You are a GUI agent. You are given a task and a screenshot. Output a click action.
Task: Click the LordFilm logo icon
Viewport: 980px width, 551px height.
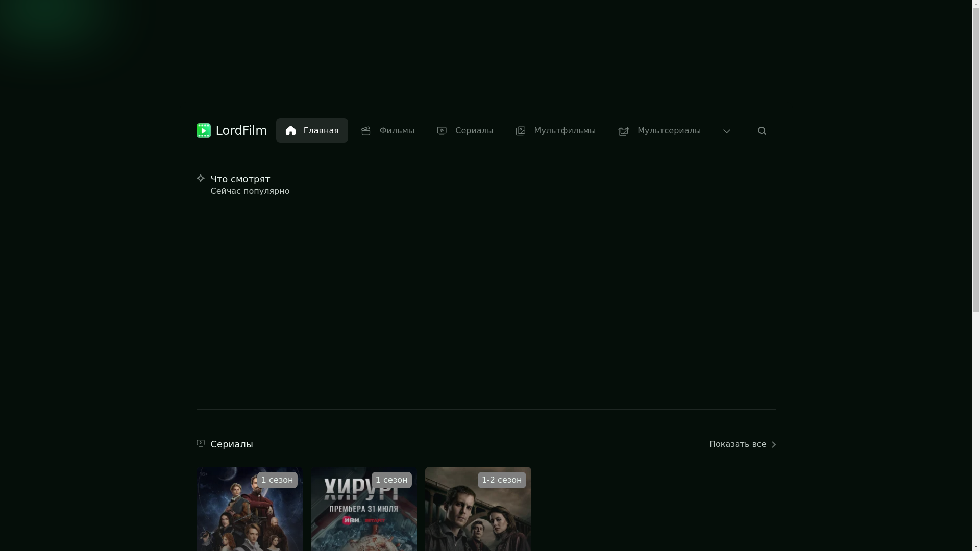pos(203,131)
